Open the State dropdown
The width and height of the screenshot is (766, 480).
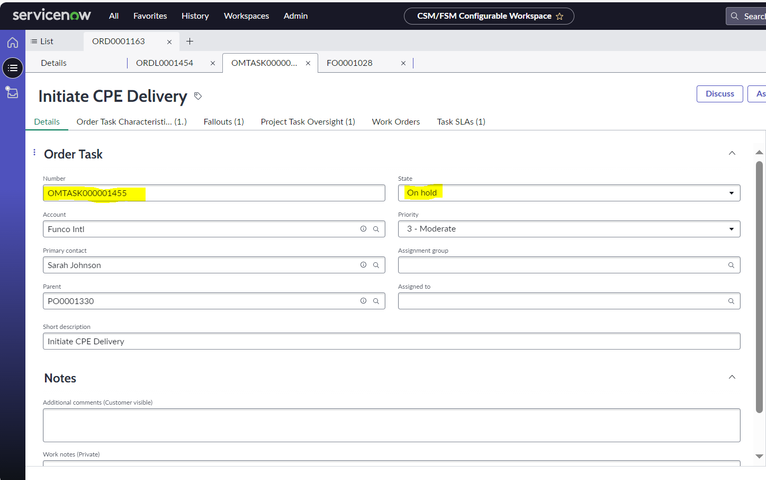[x=569, y=193]
